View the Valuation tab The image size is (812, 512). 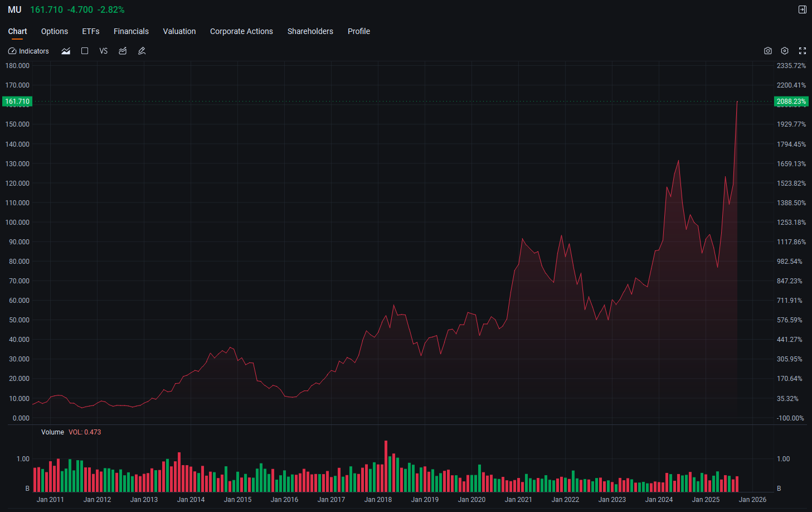pyautogui.click(x=179, y=31)
